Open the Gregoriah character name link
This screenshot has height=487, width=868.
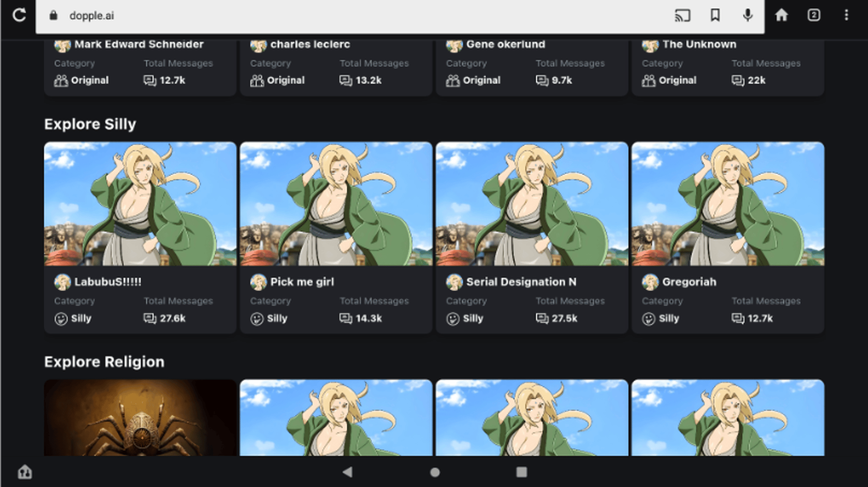pyautogui.click(x=689, y=282)
